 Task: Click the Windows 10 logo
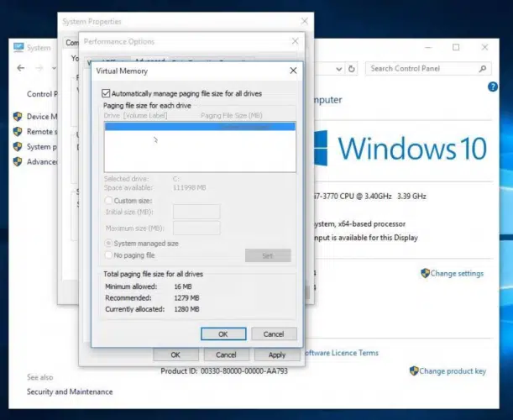400,148
